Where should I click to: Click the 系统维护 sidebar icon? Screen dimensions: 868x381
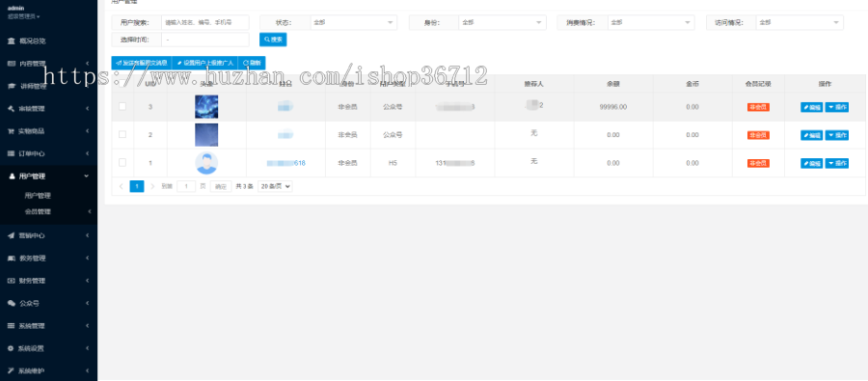point(11,371)
